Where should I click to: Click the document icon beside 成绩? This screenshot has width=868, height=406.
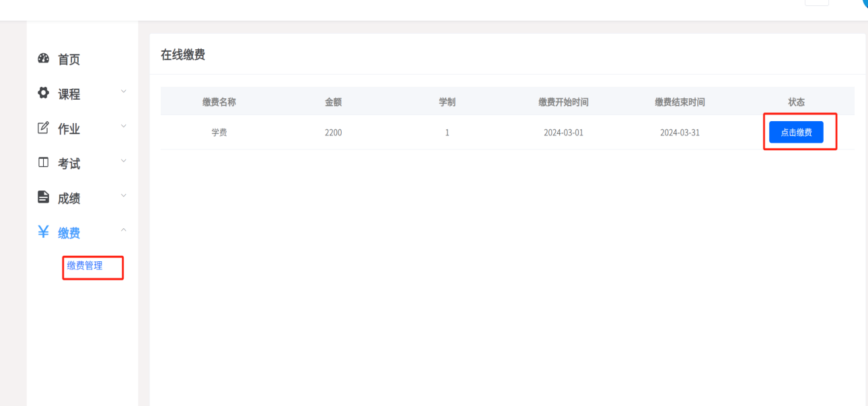click(x=44, y=197)
